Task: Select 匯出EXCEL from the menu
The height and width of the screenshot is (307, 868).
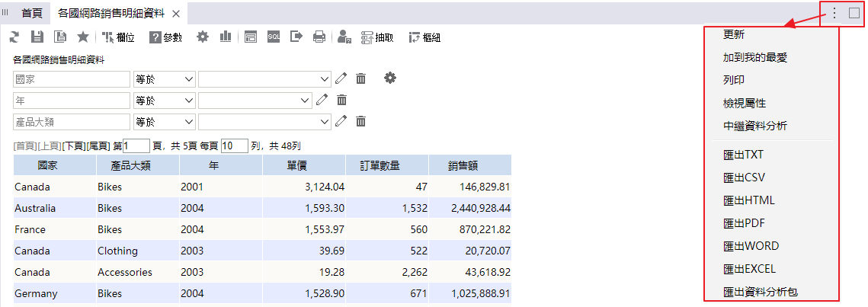Action: click(x=751, y=269)
